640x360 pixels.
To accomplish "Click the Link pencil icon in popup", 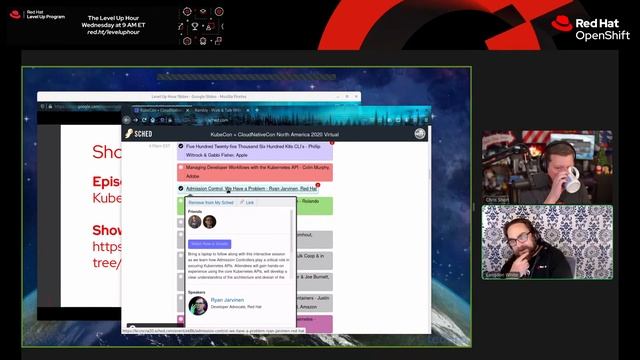I will (242, 202).
